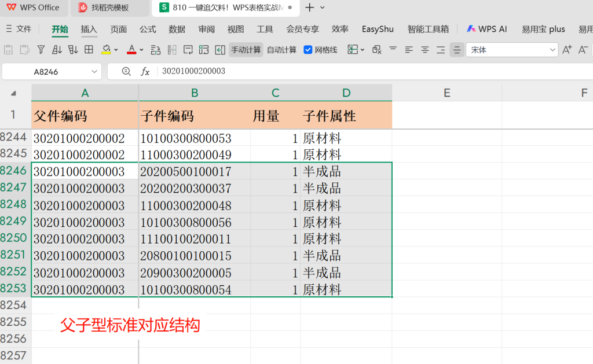Screen dimensions: 593x364
Task: Open the fill color dropdown arrow
Action: 116,50
